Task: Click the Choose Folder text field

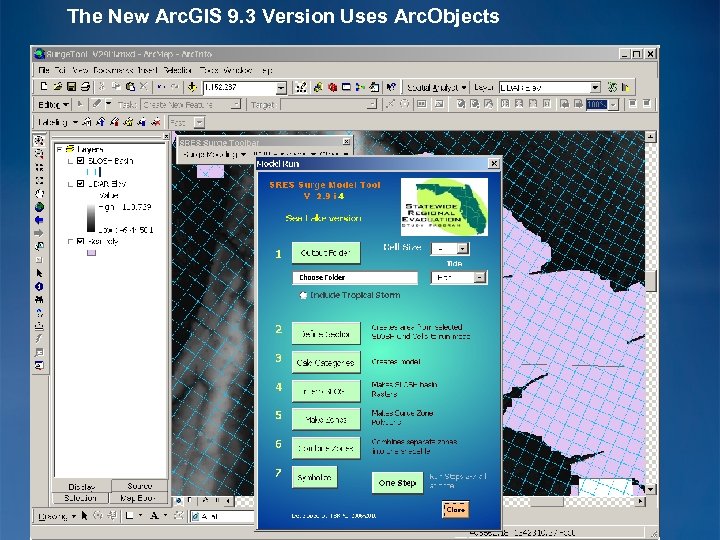Action: coord(355,277)
